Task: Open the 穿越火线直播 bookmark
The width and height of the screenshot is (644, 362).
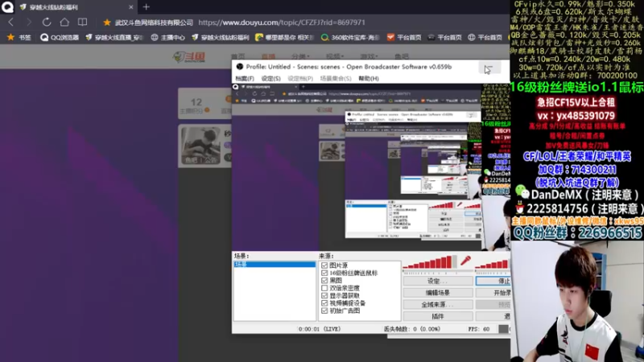Action: tap(114, 37)
